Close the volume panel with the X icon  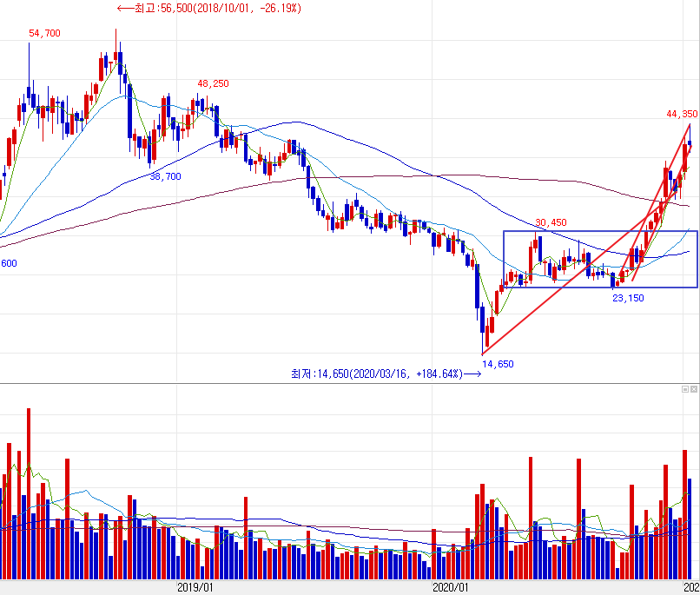click(x=694, y=389)
